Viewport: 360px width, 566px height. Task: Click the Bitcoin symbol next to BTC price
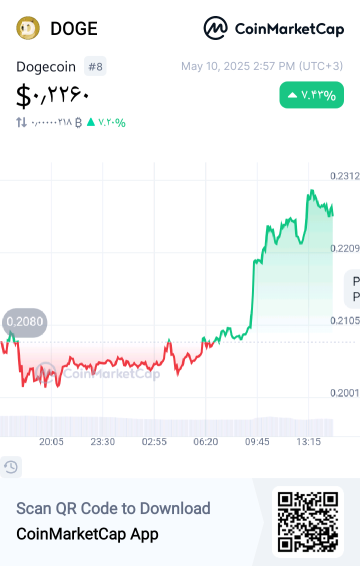(x=78, y=123)
